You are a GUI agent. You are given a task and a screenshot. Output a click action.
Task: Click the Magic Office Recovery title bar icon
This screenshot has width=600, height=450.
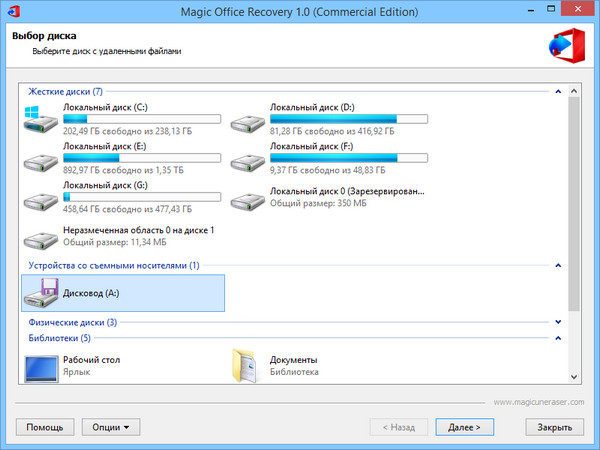tap(14, 11)
